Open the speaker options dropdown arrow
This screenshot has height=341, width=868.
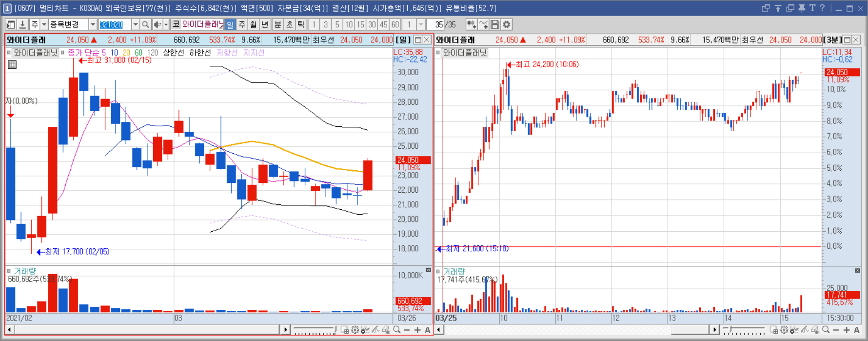click(x=166, y=24)
